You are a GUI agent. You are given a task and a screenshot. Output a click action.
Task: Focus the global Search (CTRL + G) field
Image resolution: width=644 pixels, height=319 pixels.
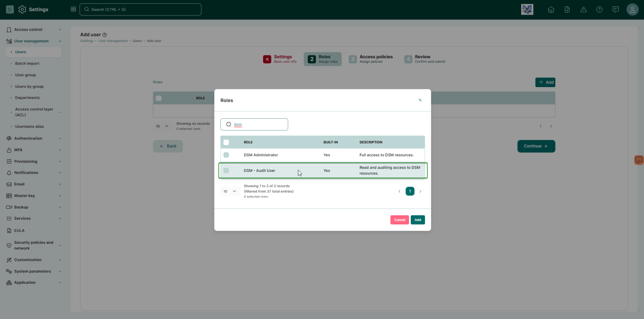[x=140, y=9]
